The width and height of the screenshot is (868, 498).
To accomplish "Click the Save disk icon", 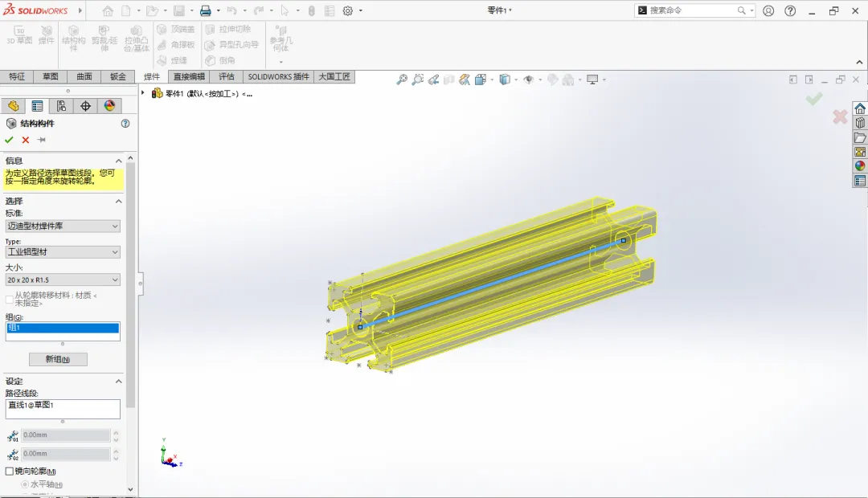I will coord(178,10).
